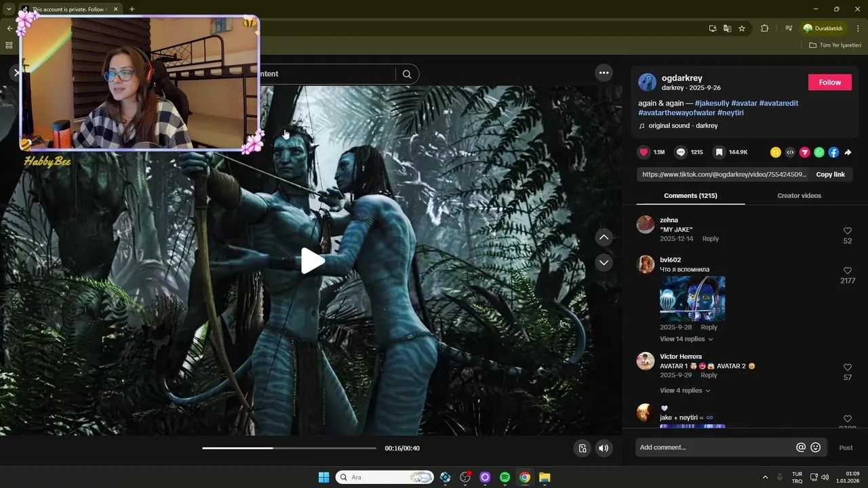Image resolution: width=868 pixels, height=488 pixels.
Task: Reply to bvl602's comment
Action: [709, 327]
